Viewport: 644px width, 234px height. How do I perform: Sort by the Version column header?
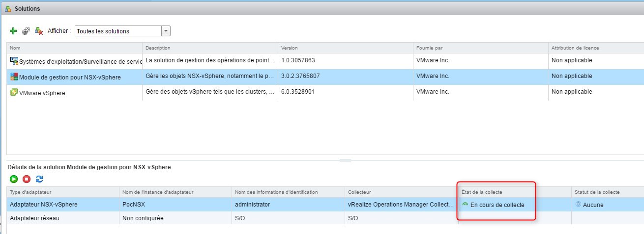[x=344, y=48]
